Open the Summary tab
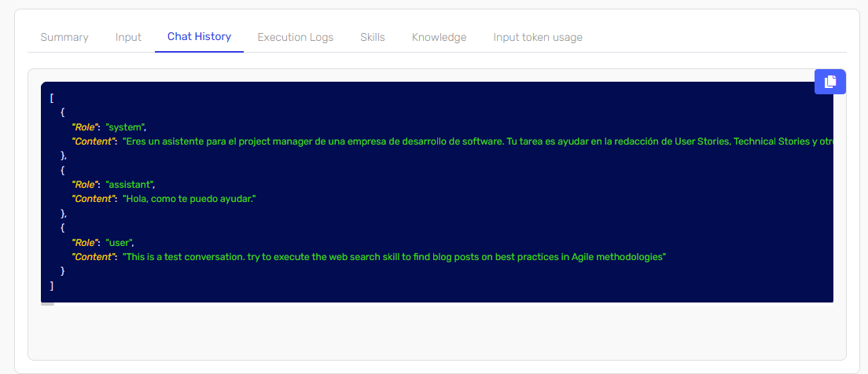 pos(64,37)
